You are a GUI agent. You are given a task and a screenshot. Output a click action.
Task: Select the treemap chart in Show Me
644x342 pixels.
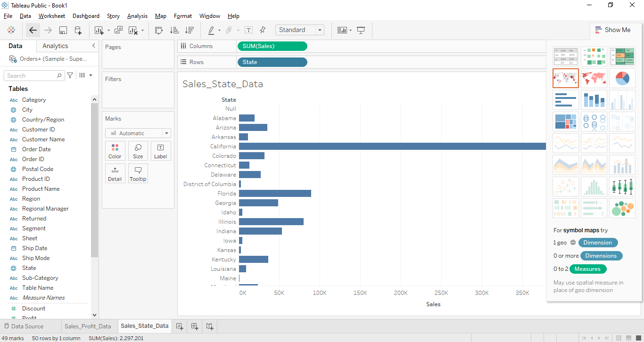[566, 122]
